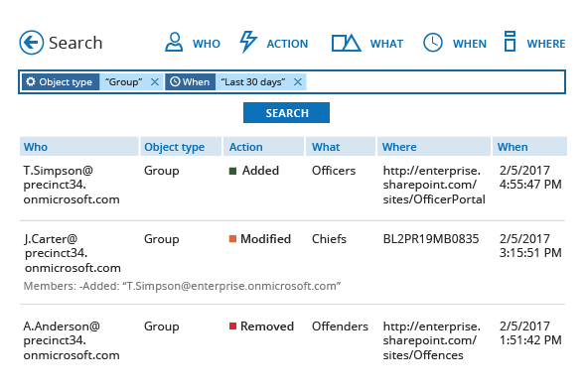Click the sites/Offences SharePoint URL

coord(432,340)
